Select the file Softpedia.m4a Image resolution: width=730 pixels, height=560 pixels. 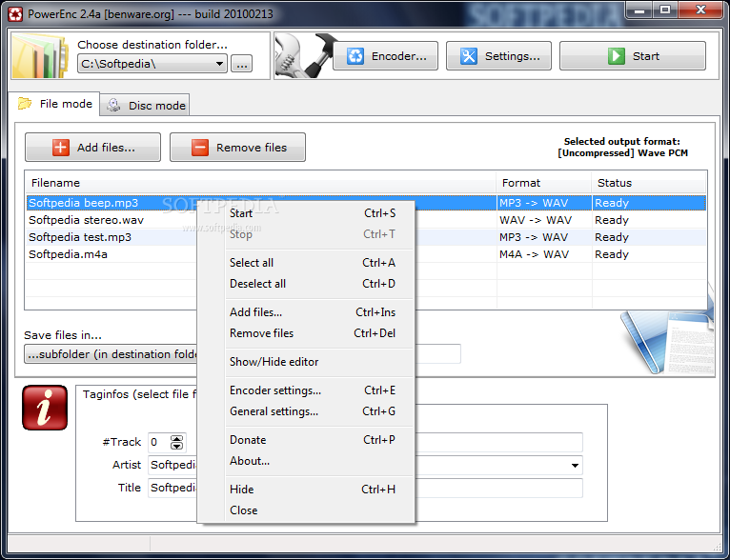point(68,254)
